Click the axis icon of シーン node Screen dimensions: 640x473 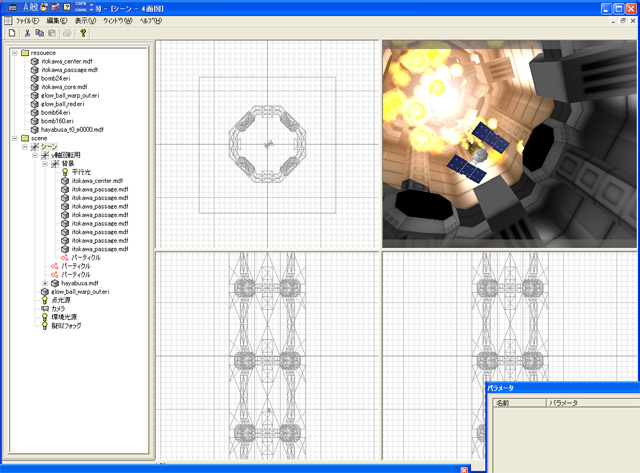(35, 147)
